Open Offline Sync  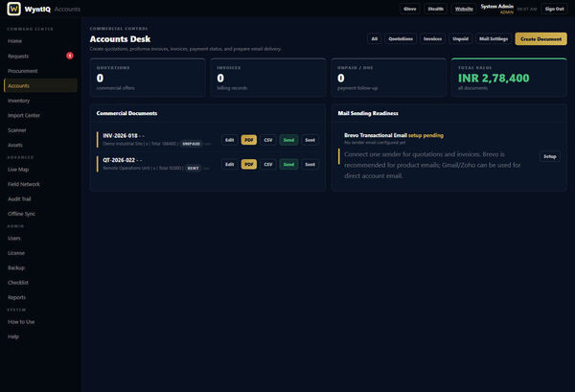[x=22, y=214]
